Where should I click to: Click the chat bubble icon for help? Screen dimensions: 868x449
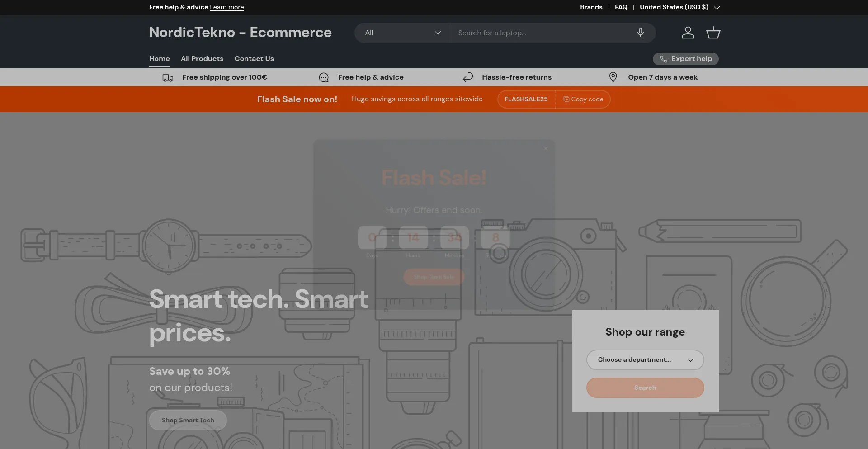[x=323, y=77]
